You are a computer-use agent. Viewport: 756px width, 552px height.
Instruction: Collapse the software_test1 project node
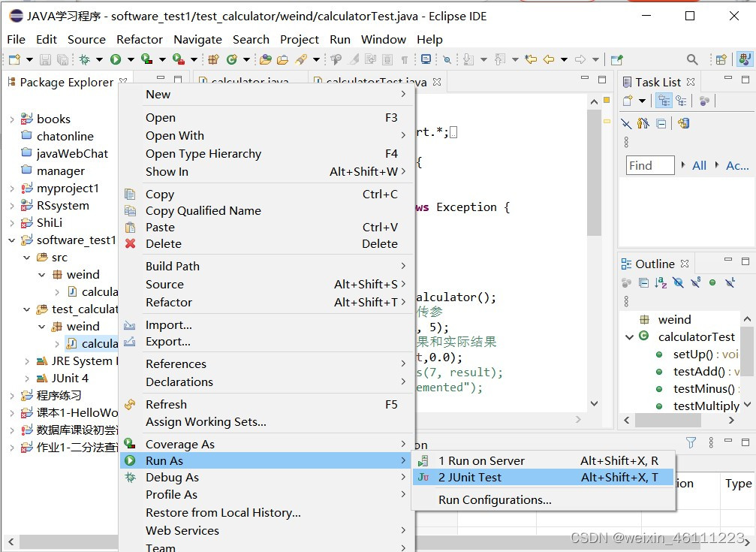[11, 240]
